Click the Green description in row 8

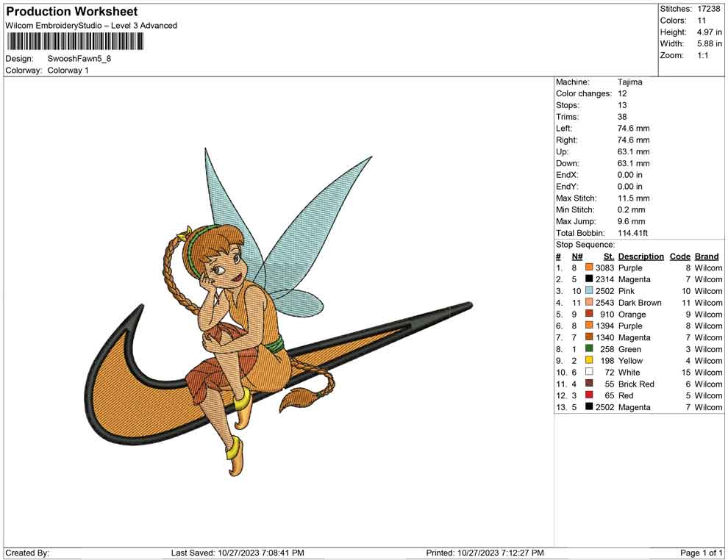[x=629, y=349]
